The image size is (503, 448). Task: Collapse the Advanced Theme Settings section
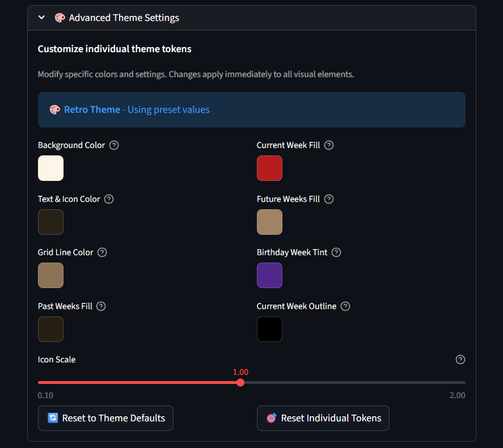pos(41,18)
